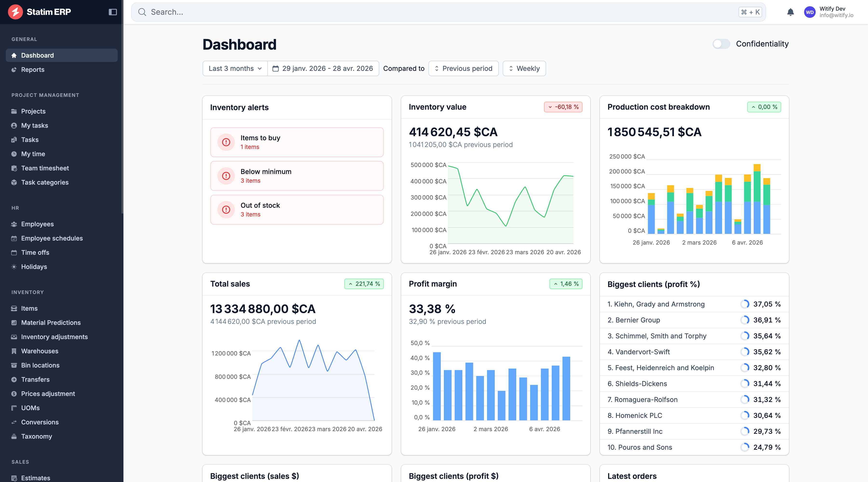This screenshot has width=868, height=482.
Task: Open Items in Inventory section
Action: pos(62,308)
